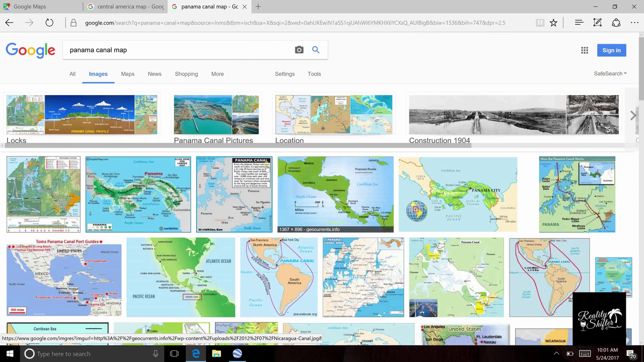Click the panama canal map search box
This screenshot has height=362, width=644.
click(x=179, y=50)
